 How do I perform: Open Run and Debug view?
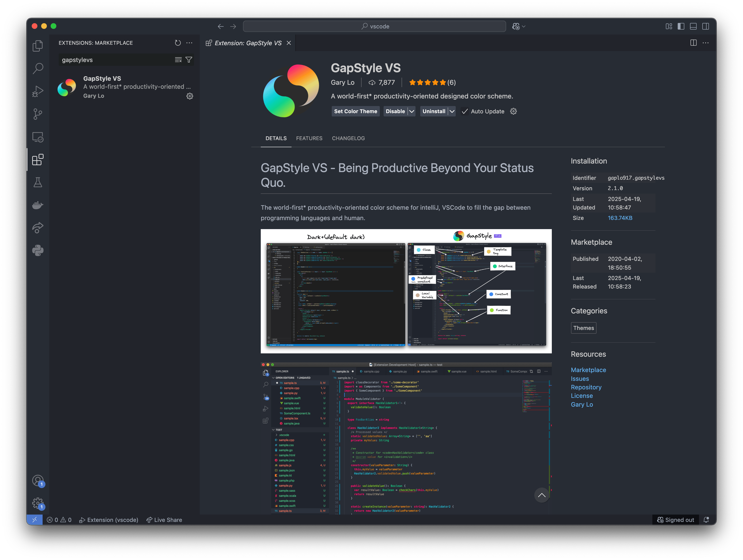38,91
